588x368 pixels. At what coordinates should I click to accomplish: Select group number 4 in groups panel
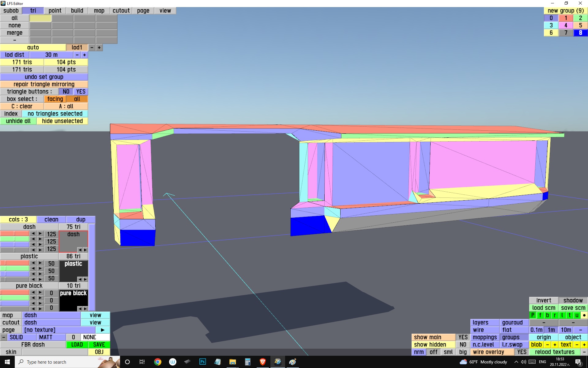click(x=566, y=25)
